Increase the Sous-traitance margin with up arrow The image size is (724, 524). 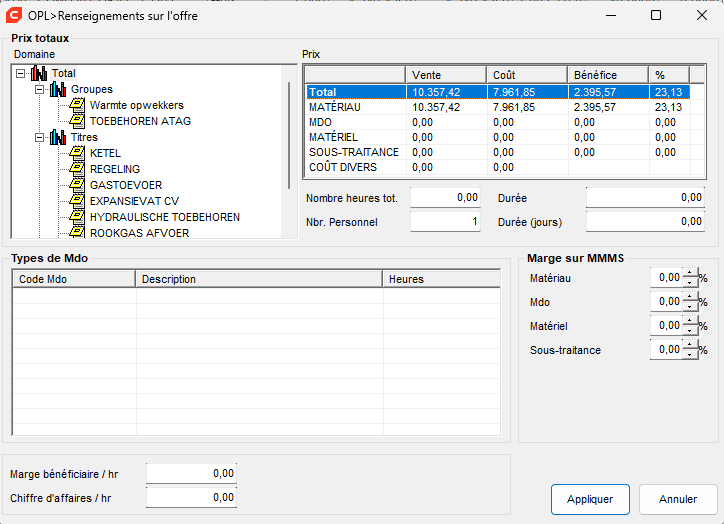coord(690,345)
